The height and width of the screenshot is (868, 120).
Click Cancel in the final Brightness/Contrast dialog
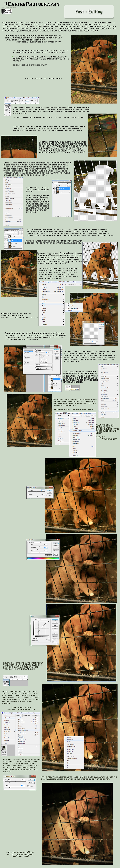point(31,783)
